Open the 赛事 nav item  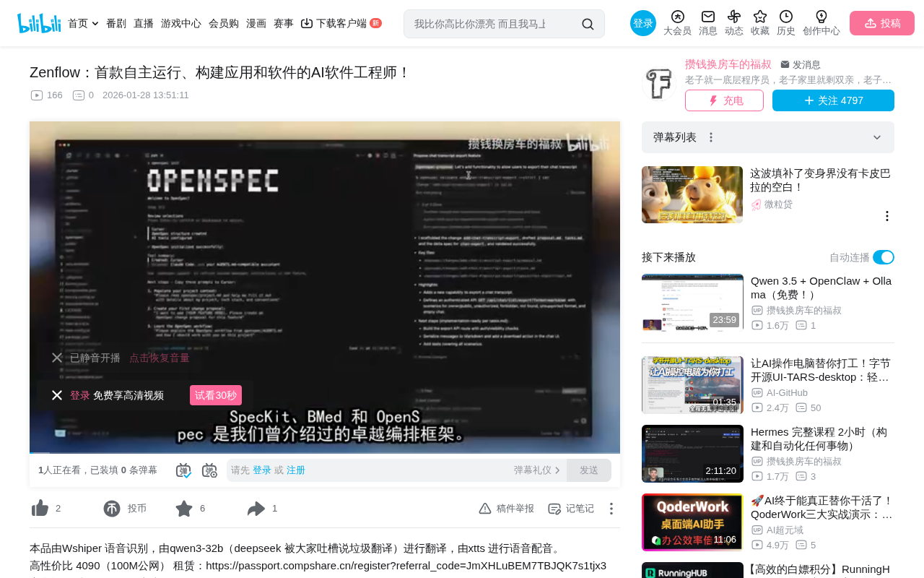tap(284, 23)
